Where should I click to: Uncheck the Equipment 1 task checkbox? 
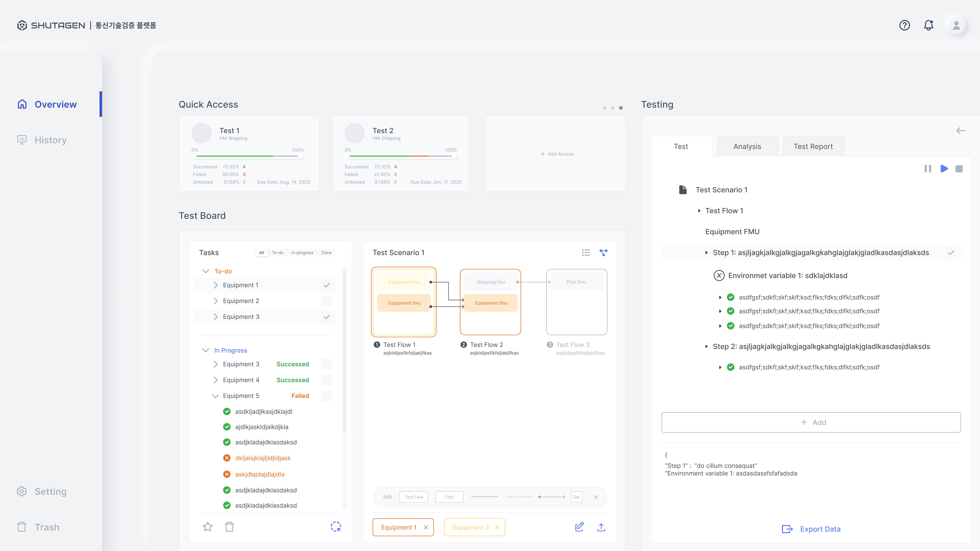[326, 285]
